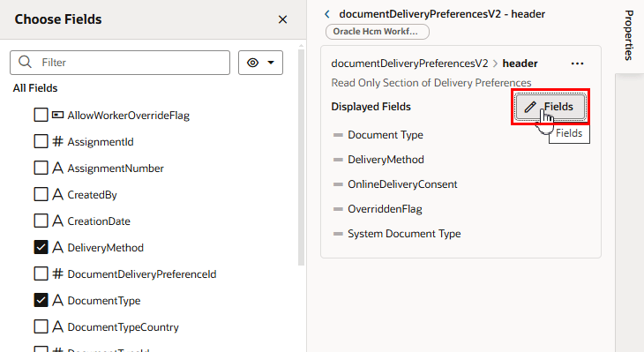Select the CreatedBy field name
The height and width of the screenshot is (352, 644).
92,195
